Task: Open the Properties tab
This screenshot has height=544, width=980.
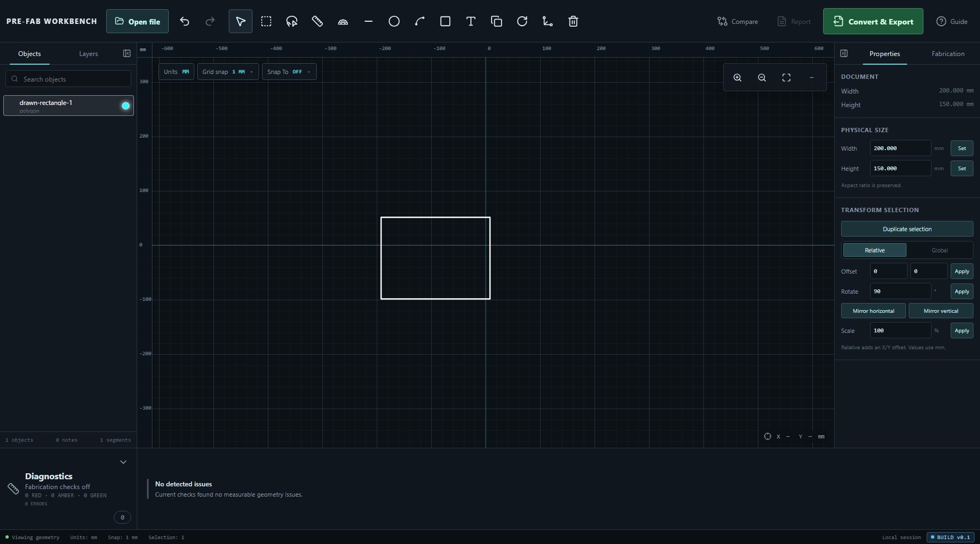Action: click(x=885, y=54)
